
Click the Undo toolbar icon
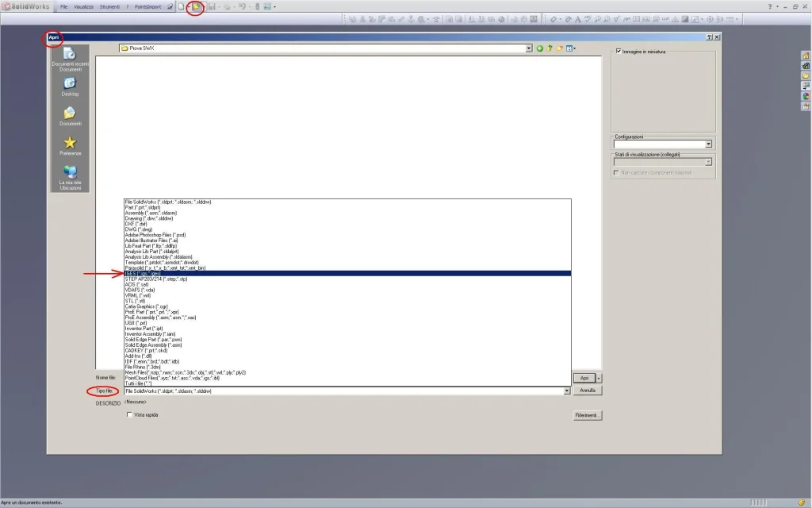pos(242,6)
